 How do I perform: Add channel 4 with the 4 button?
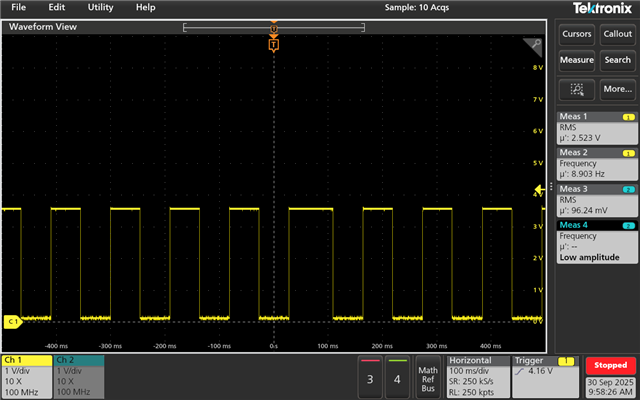(x=397, y=377)
